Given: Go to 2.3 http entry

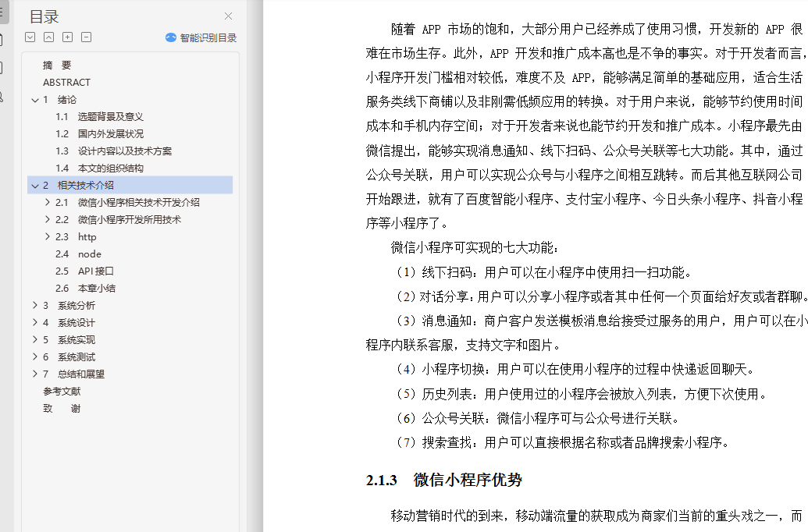Looking at the screenshot, I should 76,237.
